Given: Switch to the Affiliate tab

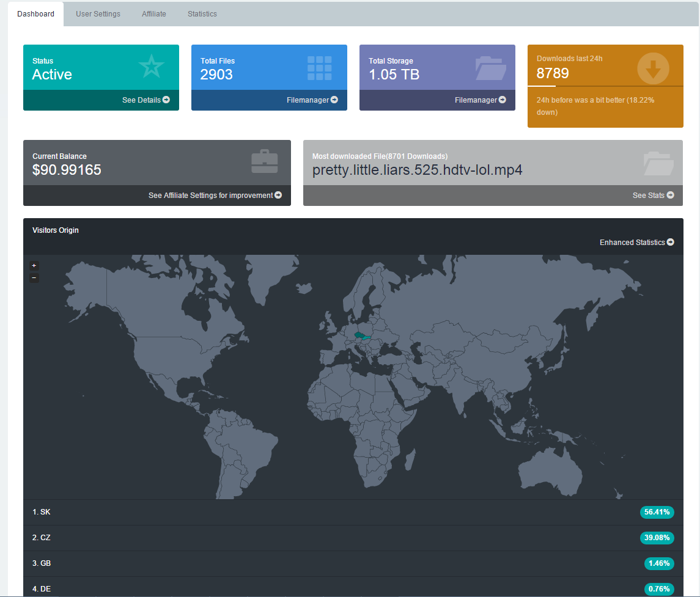Looking at the screenshot, I should click(154, 14).
